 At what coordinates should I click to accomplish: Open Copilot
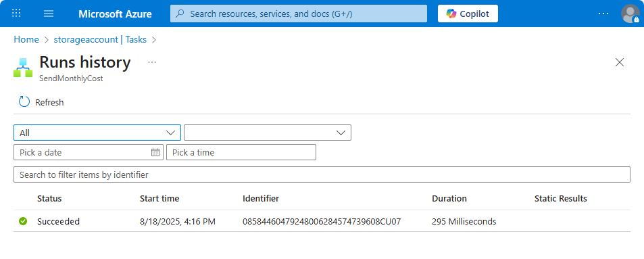pos(468,14)
